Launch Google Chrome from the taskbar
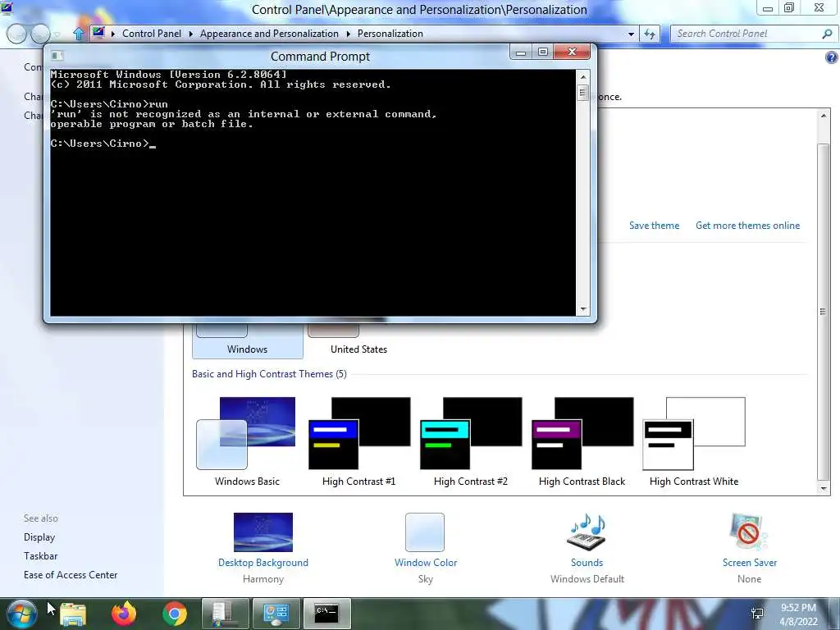Screen dimensions: 840x630 [x=174, y=614]
